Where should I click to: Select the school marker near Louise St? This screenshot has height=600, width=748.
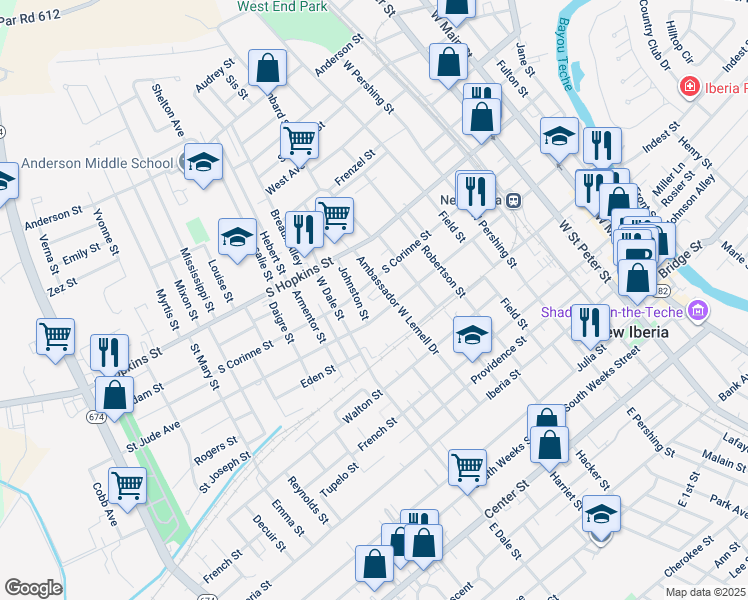pyautogui.click(x=237, y=238)
